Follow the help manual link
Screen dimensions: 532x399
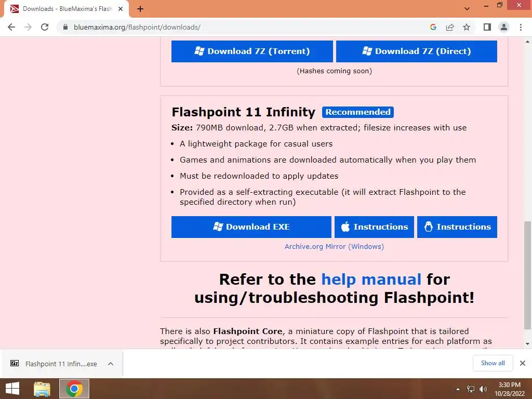pos(371,280)
